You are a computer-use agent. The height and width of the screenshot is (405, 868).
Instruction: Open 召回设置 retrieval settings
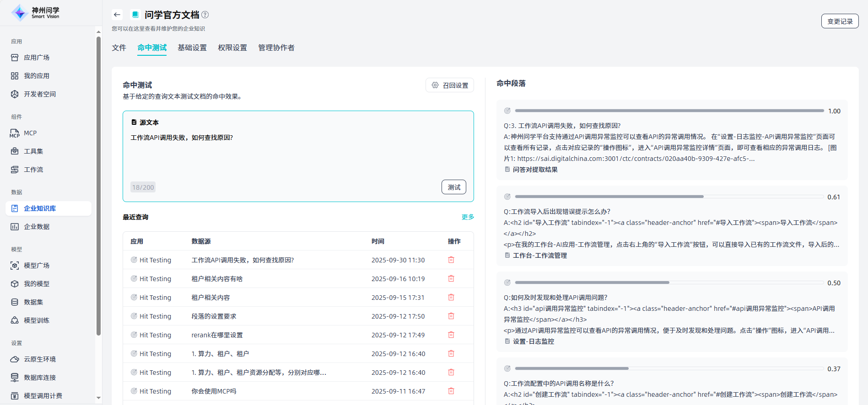(450, 85)
